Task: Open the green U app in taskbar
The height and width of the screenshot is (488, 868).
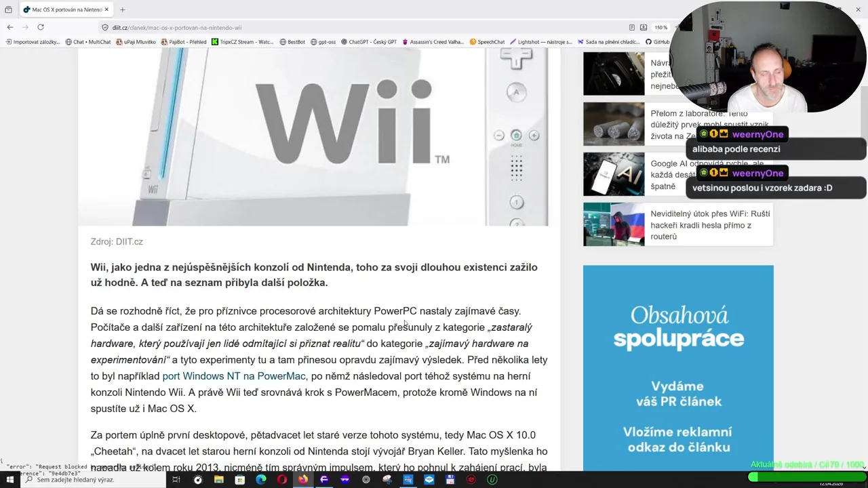Action: tap(492, 480)
